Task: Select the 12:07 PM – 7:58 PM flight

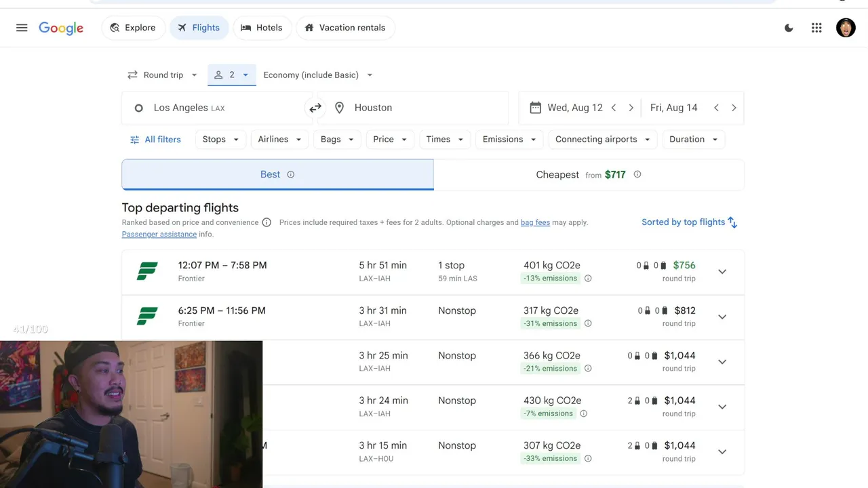Action: (433, 272)
